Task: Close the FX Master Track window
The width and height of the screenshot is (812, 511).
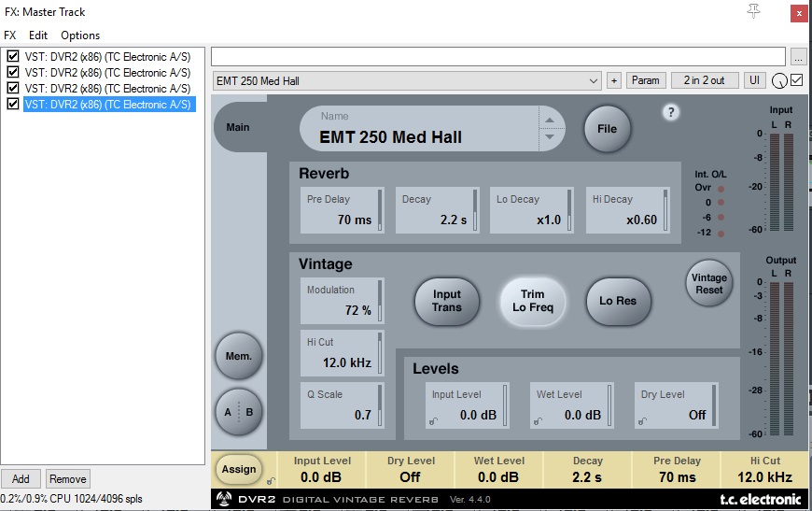Action: [x=799, y=13]
